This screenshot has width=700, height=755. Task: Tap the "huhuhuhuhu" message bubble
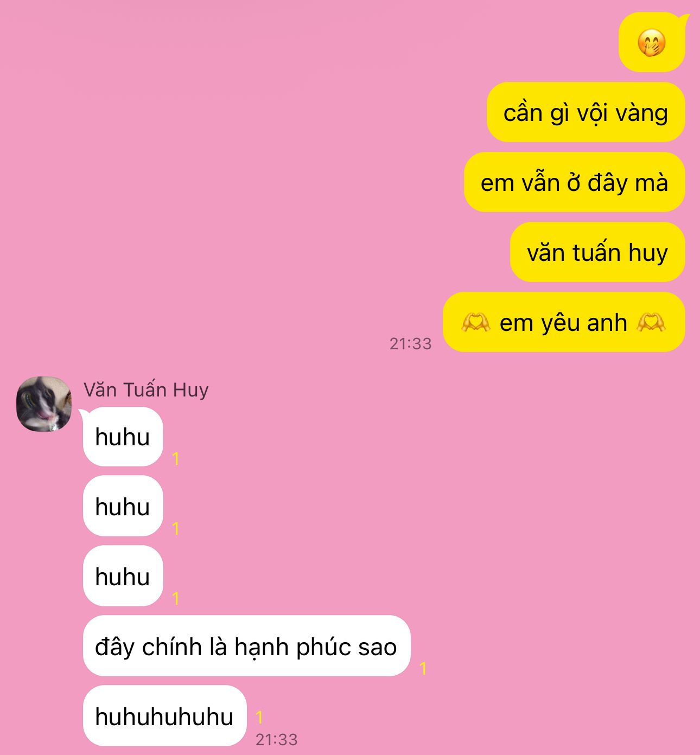pos(165,716)
